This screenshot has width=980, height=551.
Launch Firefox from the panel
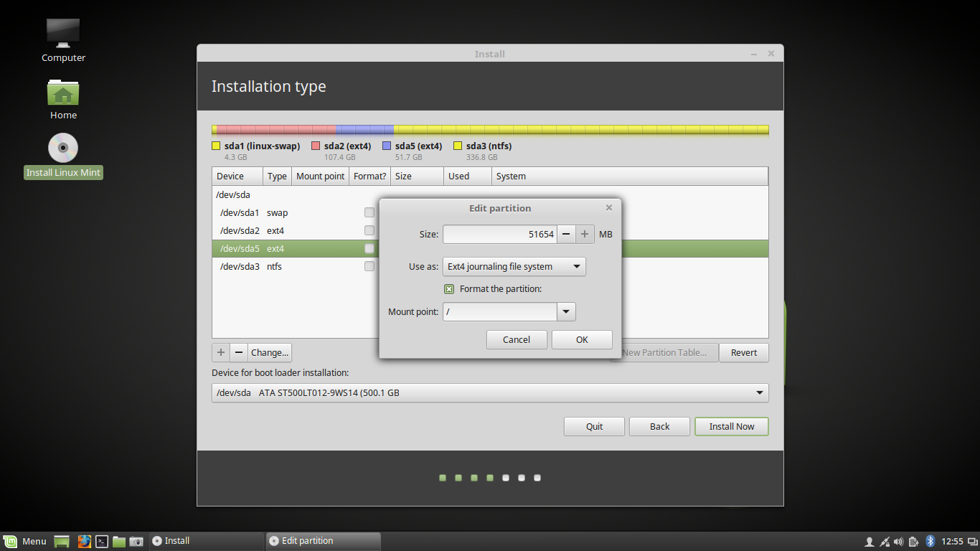pyautogui.click(x=85, y=542)
